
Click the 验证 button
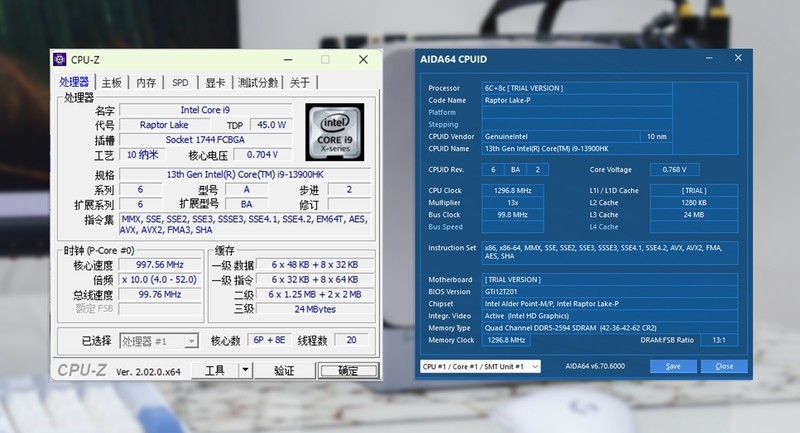coord(284,370)
